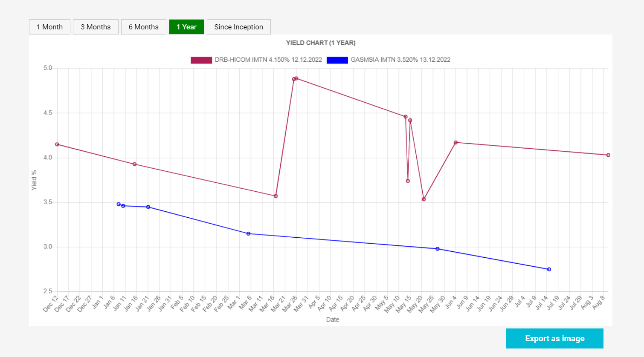The height and width of the screenshot is (357, 644).
Task: Click GASMSIA point near Jan 21
Action: coord(148,207)
